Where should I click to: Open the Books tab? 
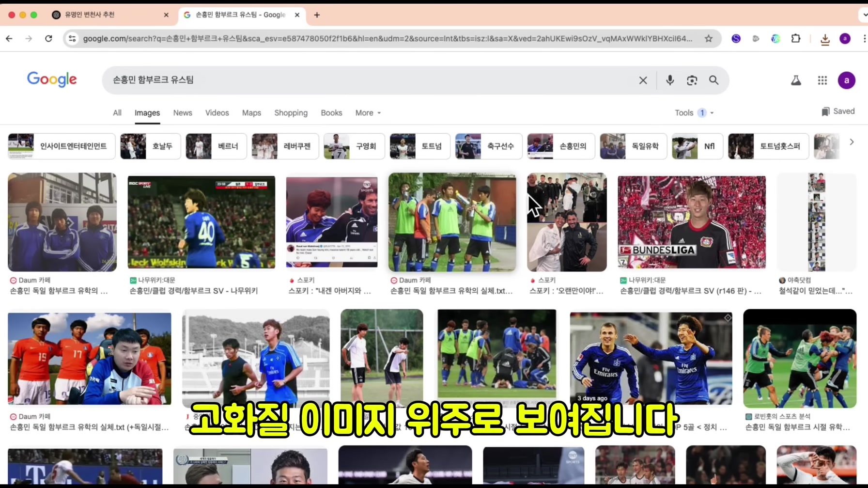point(331,113)
